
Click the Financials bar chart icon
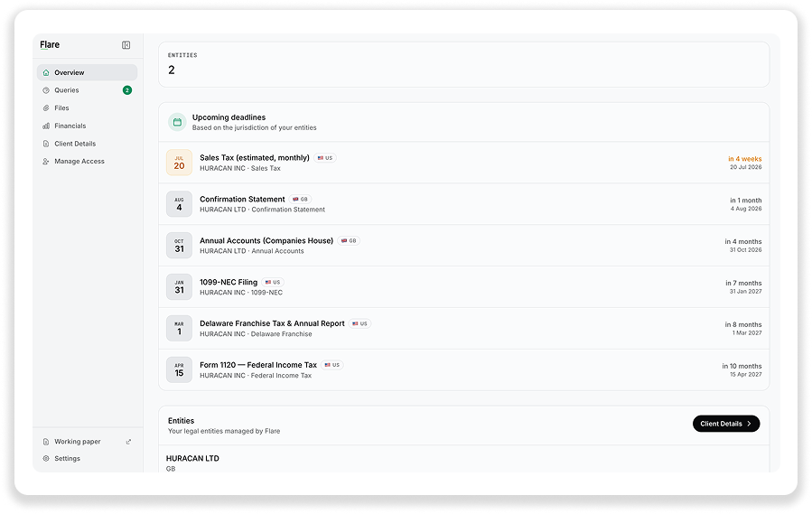click(x=46, y=126)
